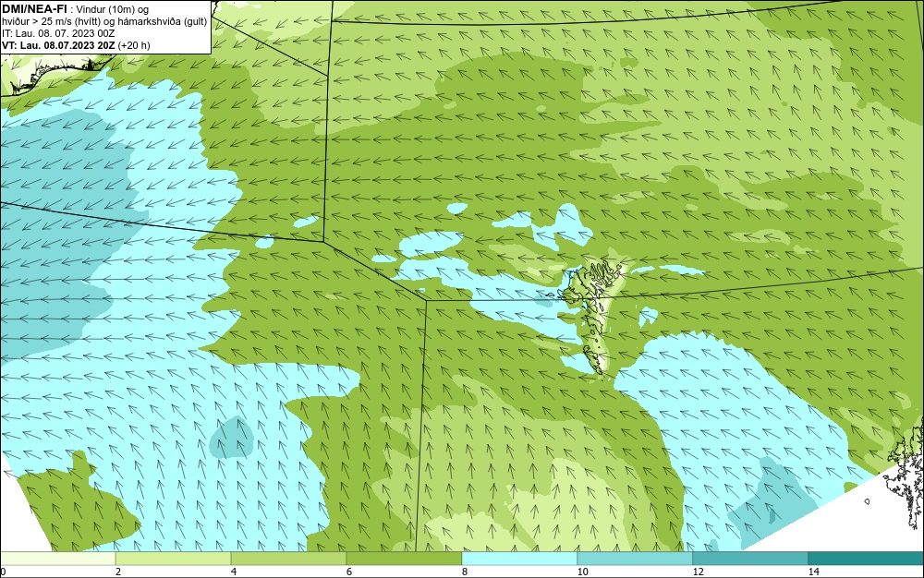Click the scale label '2'
924x578 pixels.
pyautogui.click(x=118, y=572)
